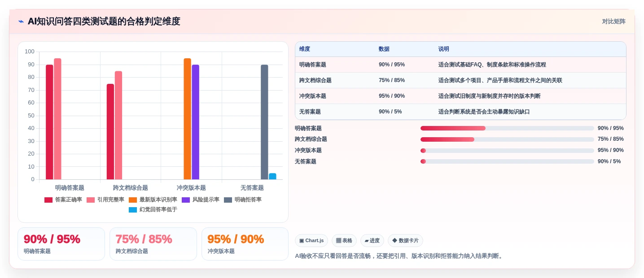
Task: Click the 对比矩阵 label
Action: (613, 22)
